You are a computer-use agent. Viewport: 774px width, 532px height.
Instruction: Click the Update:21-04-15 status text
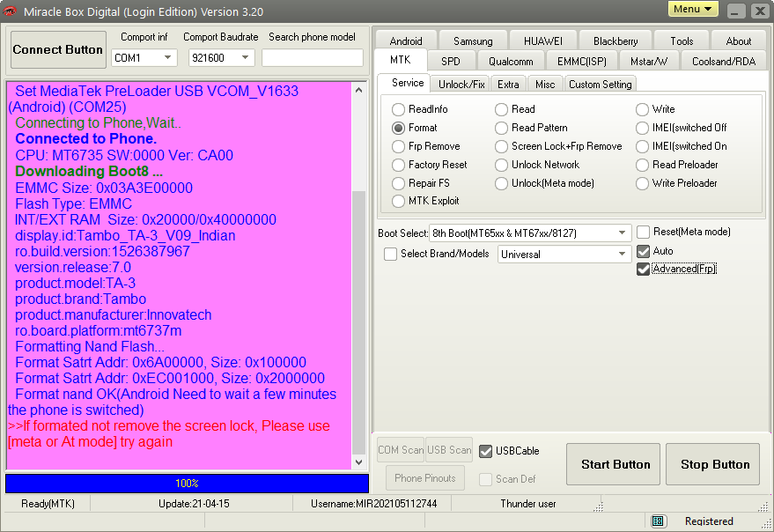(194, 504)
